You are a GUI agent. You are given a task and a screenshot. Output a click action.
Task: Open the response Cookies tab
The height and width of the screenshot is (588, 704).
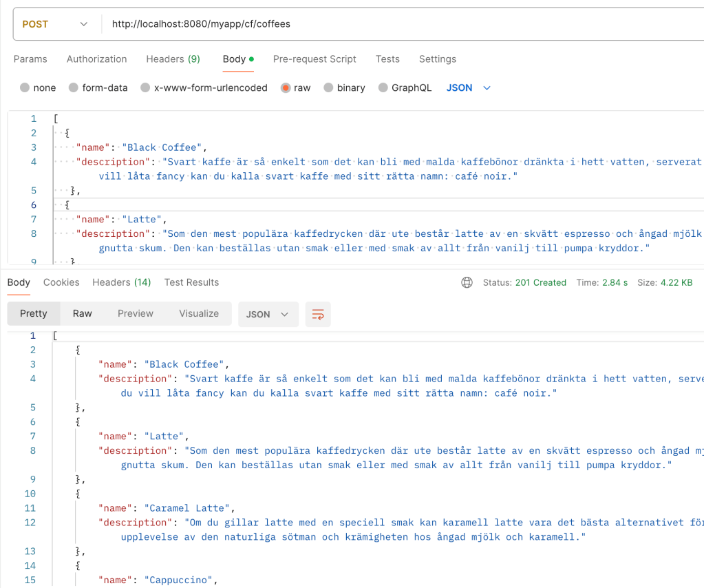coord(61,282)
